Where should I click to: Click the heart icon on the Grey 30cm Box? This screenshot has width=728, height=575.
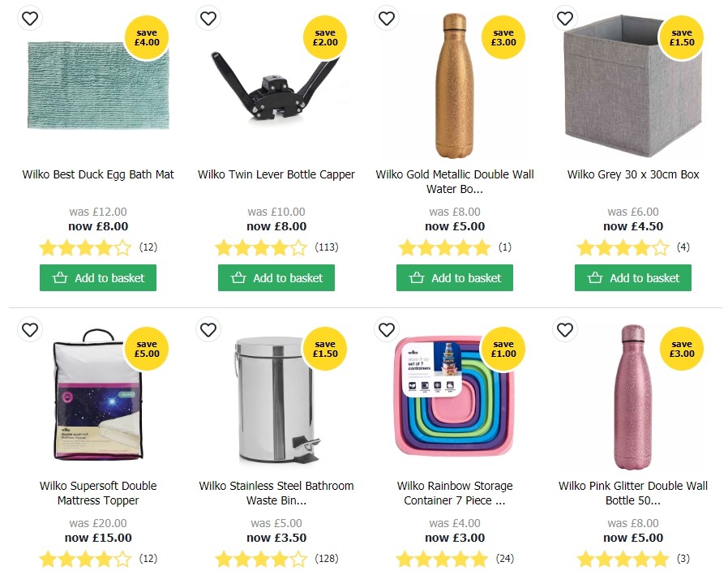[x=565, y=18]
